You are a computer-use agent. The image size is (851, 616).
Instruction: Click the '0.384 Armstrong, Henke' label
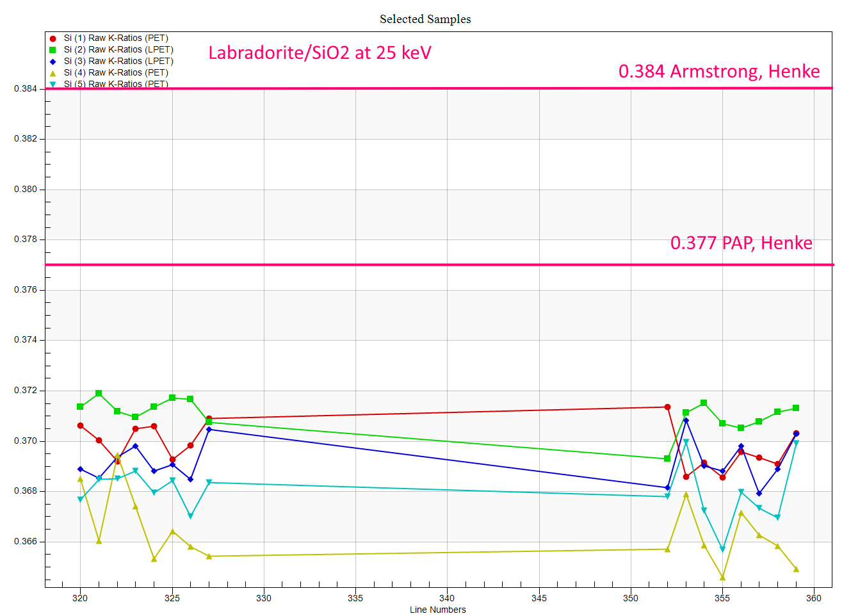(x=718, y=71)
